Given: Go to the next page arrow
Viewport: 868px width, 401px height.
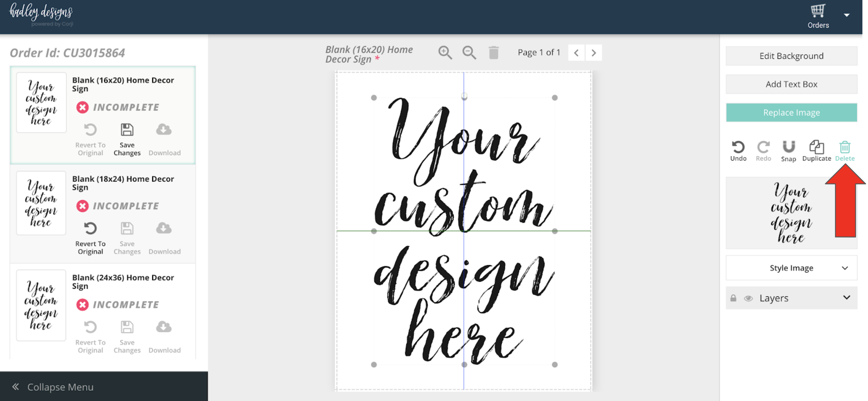Looking at the screenshot, I should coord(593,53).
